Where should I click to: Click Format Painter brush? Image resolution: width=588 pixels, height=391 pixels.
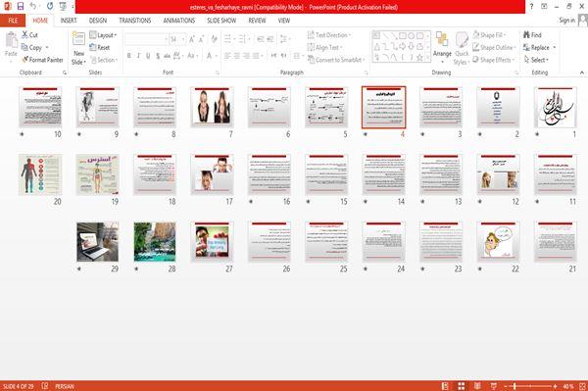point(42,60)
